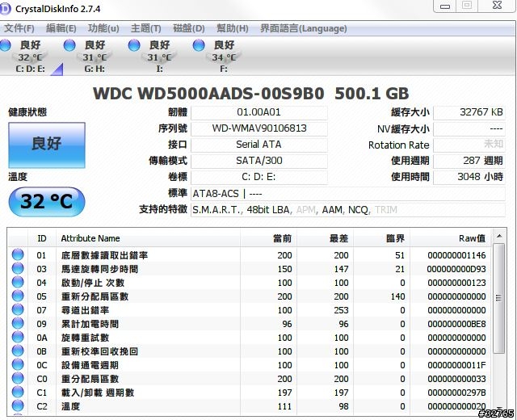Open the 磁盤(D) menu
Image resolution: width=517 pixels, height=420 pixels.
pos(189,28)
